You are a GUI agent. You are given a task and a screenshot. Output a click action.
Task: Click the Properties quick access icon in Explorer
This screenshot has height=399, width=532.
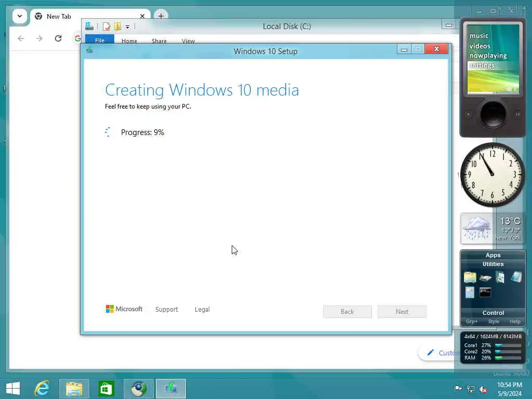click(107, 26)
